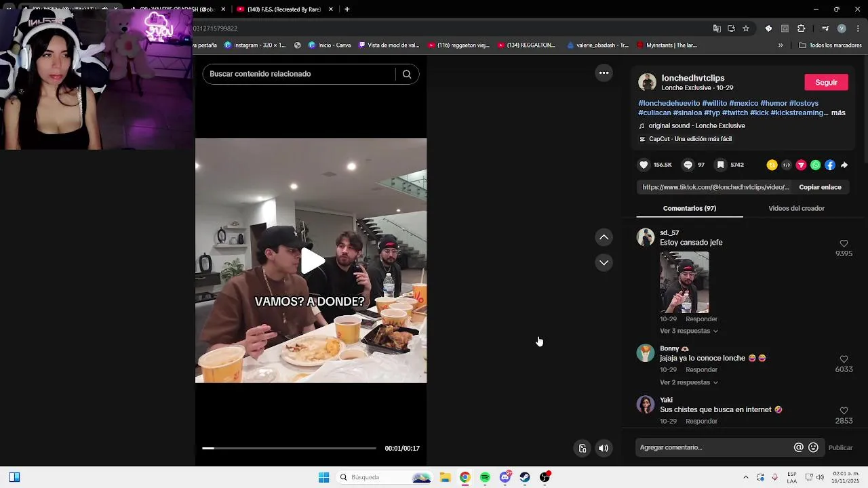Open Steam from the taskbar
This screenshot has height=488, width=868.
525,477
